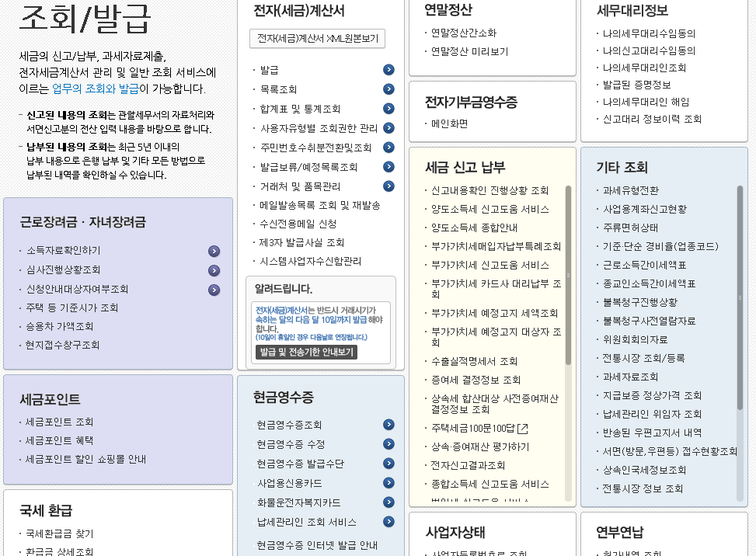Screen dimensions: 756x556
Task: Click 발급 및 전송기한 안내보기 button
Action: click(307, 353)
